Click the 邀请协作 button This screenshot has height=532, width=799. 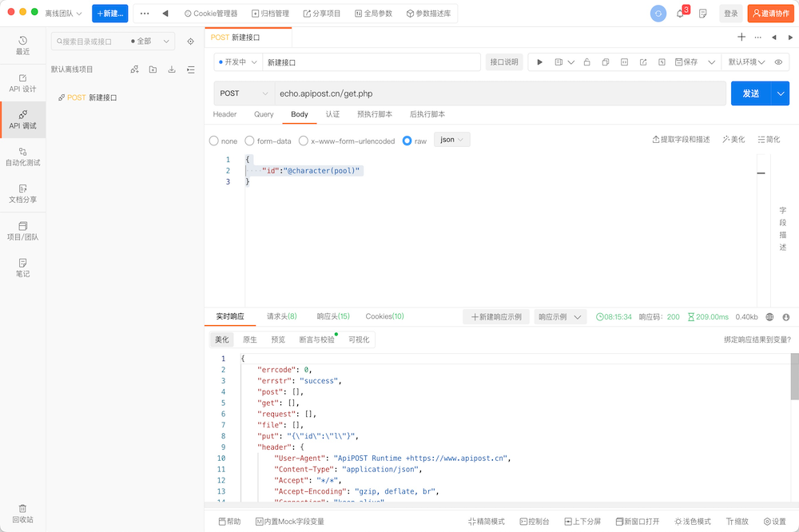tap(770, 14)
